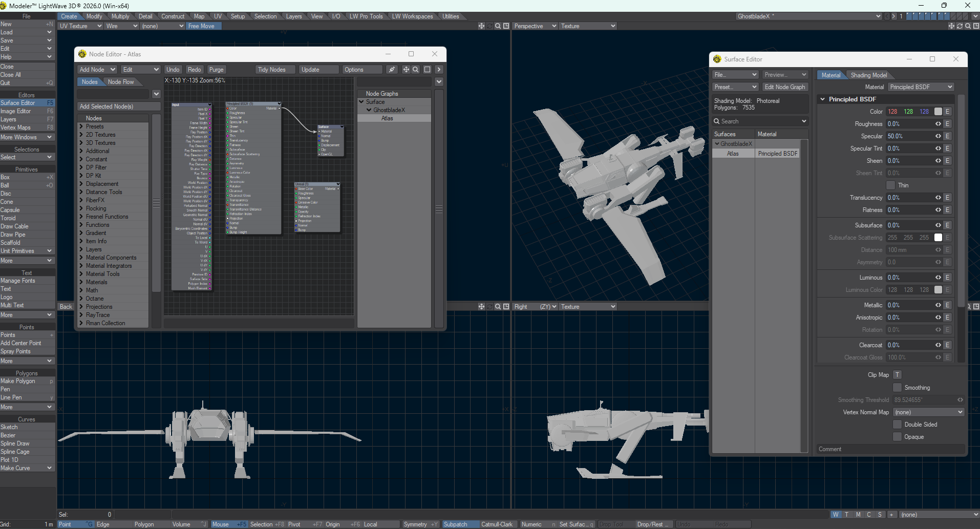Open Image Editor from Editors panel

[27, 111]
